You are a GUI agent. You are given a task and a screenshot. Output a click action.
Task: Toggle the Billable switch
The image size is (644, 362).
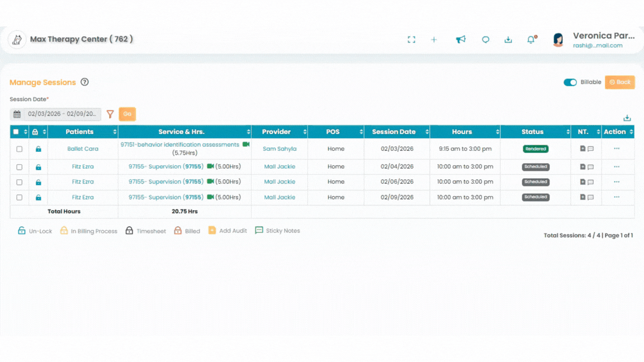point(570,82)
